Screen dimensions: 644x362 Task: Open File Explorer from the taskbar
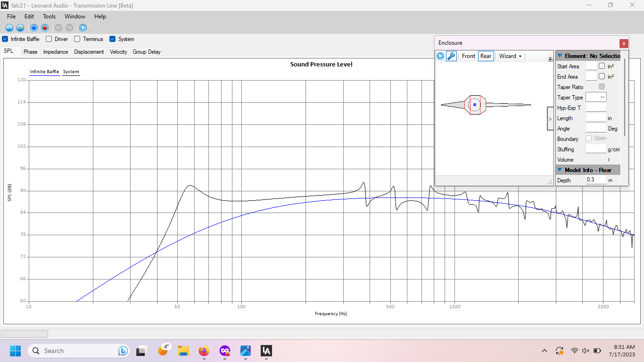coord(183,351)
